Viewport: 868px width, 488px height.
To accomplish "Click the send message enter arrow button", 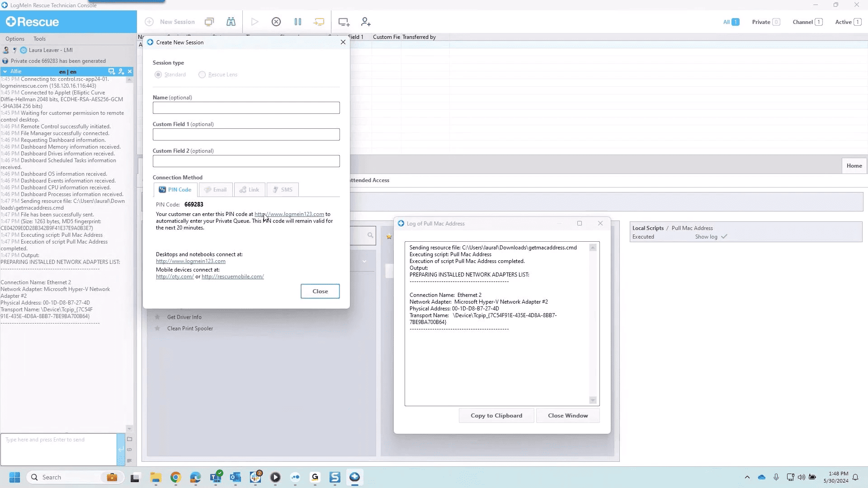I will click(x=121, y=449).
